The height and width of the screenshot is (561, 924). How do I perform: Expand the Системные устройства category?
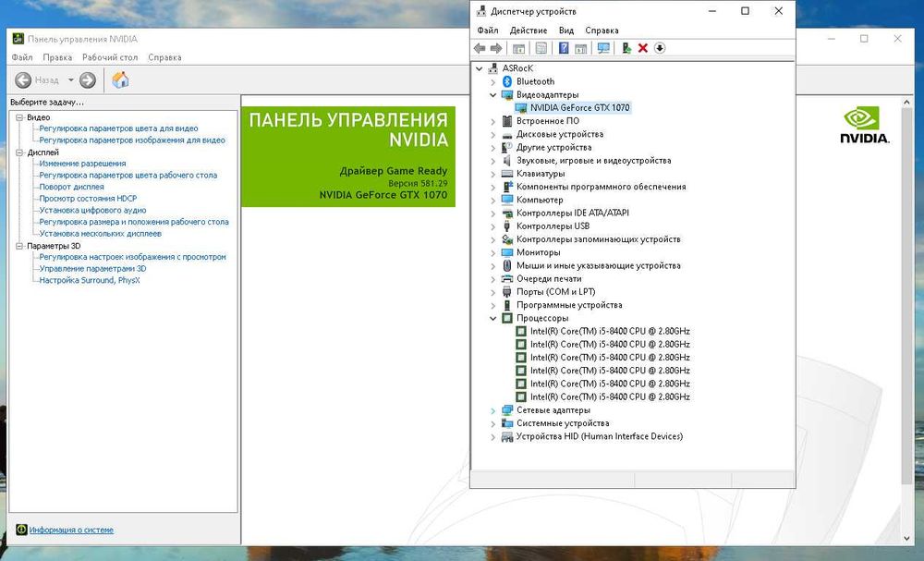click(493, 423)
